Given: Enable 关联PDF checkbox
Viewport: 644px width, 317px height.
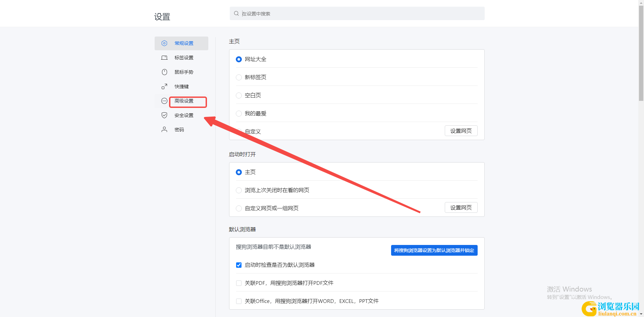Looking at the screenshot, I should click(x=239, y=283).
